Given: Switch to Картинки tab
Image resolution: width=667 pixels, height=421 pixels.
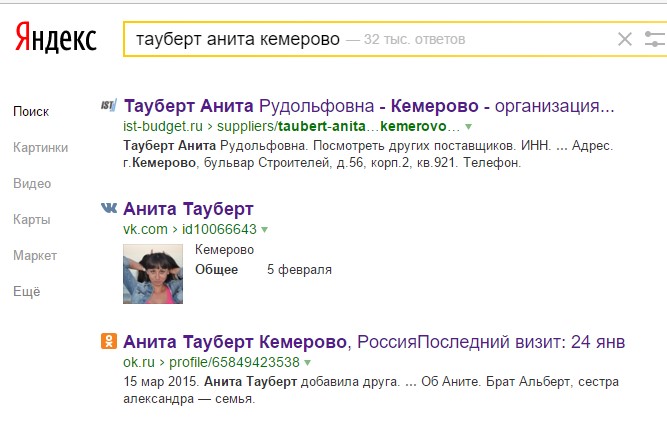Looking at the screenshot, I should [40, 148].
